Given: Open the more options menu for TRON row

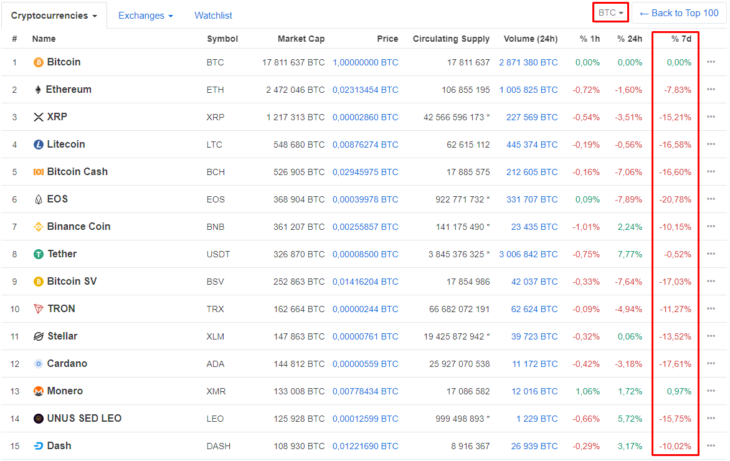Looking at the screenshot, I should click(x=711, y=309).
